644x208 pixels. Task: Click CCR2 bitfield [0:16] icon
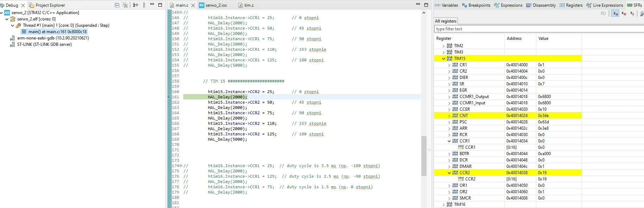pyautogui.click(x=461, y=179)
